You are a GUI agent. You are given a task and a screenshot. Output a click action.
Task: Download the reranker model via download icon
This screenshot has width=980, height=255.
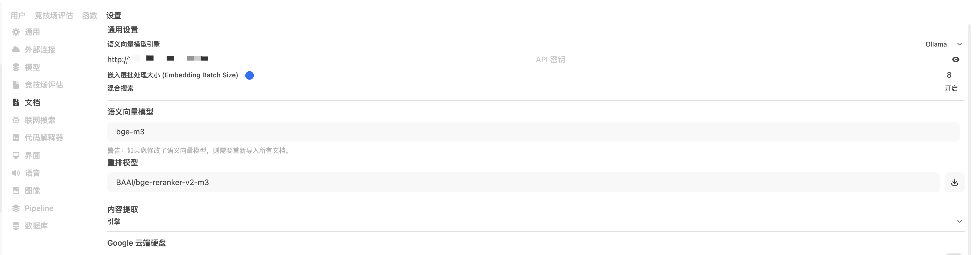(x=954, y=182)
